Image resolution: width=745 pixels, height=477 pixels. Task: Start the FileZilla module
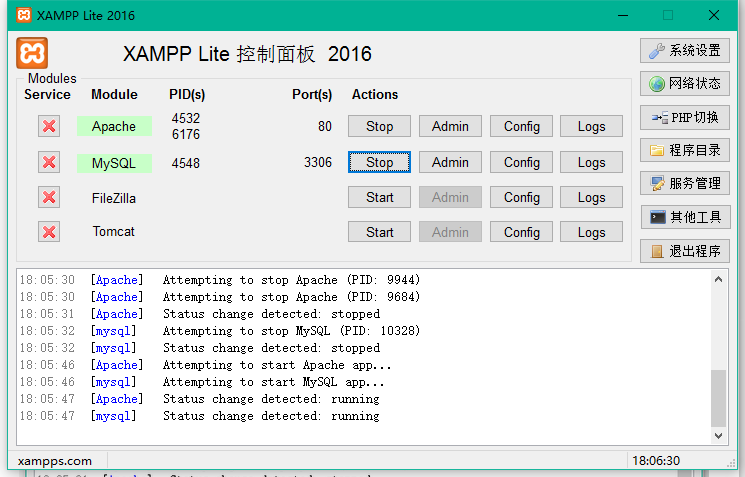379,197
